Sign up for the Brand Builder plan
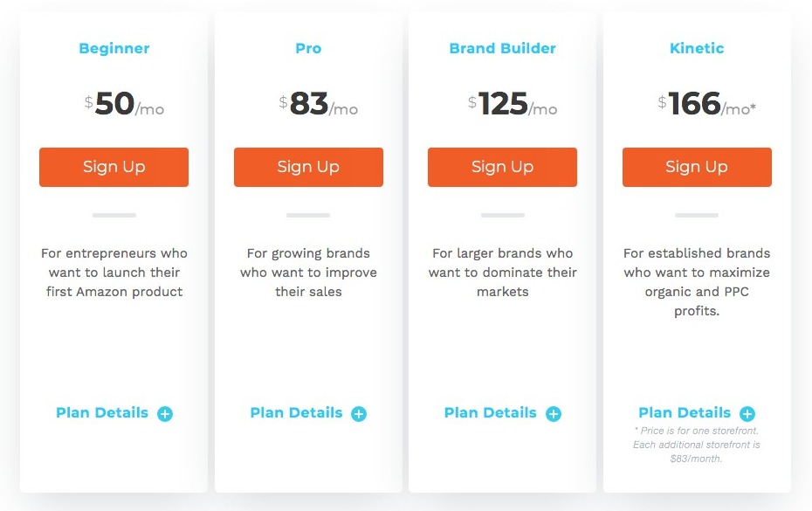 pos(502,167)
